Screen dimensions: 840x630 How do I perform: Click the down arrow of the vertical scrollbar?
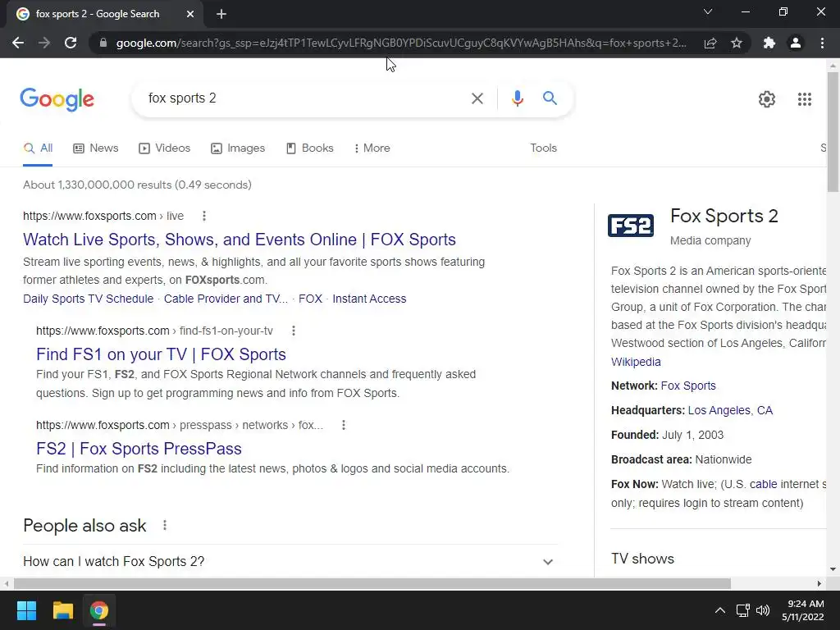point(833,569)
